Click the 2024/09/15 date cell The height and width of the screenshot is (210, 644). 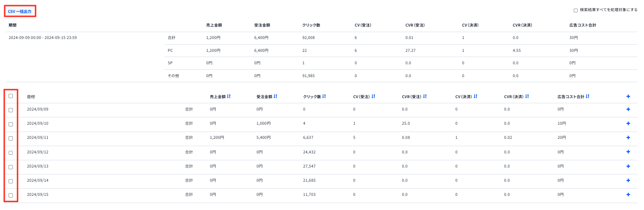[38, 195]
